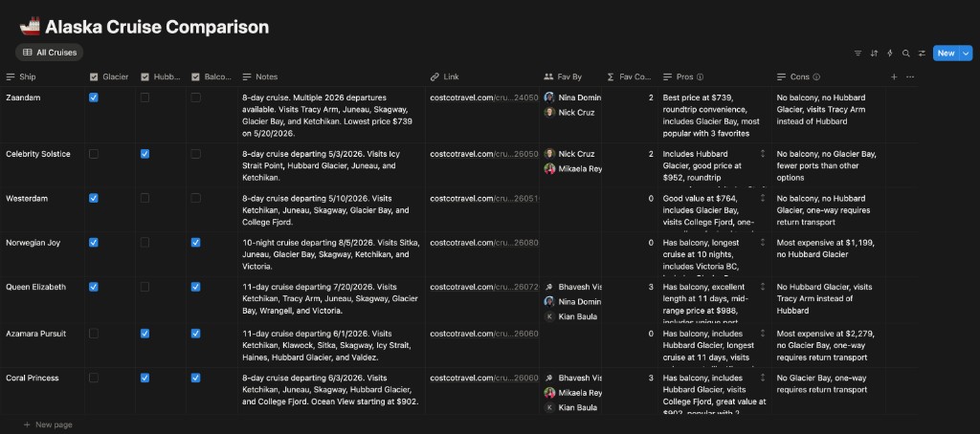Select Zaandam Fav Count value 2

(x=651, y=98)
